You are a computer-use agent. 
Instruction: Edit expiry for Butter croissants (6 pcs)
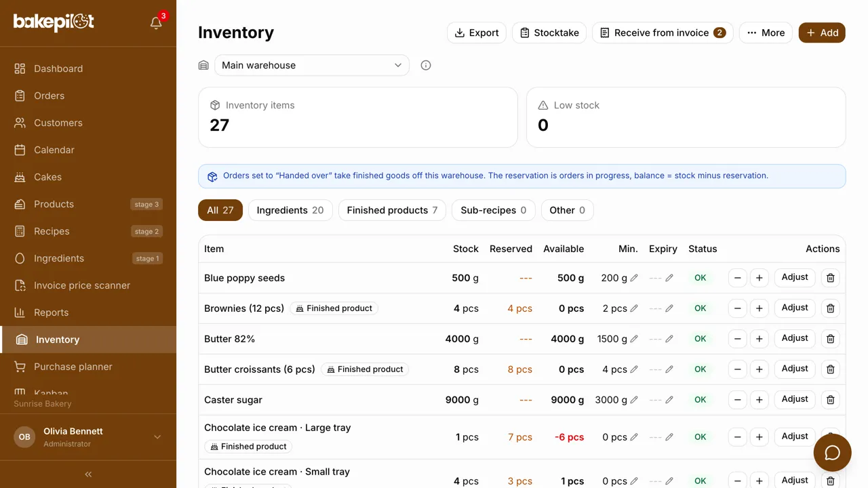click(x=669, y=369)
